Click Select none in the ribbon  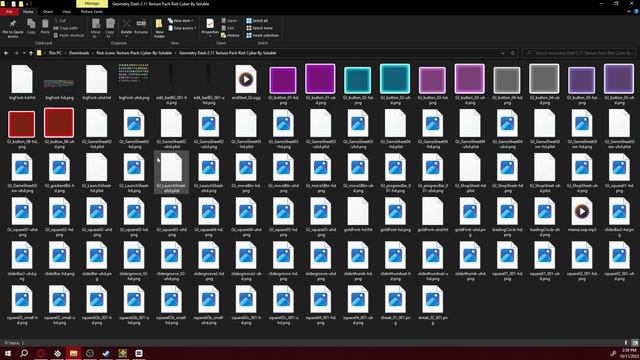coord(259,28)
